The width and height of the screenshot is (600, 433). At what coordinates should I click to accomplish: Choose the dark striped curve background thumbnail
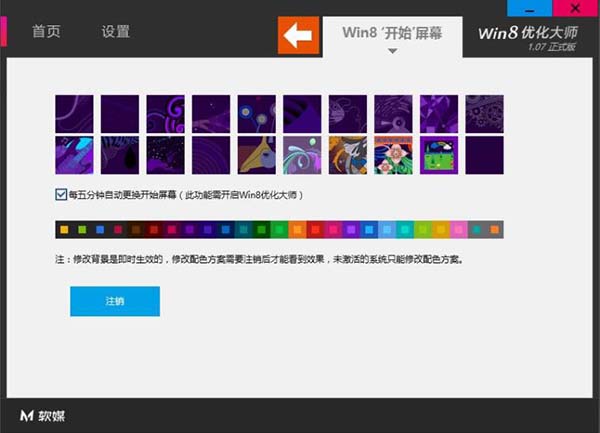tap(302, 114)
